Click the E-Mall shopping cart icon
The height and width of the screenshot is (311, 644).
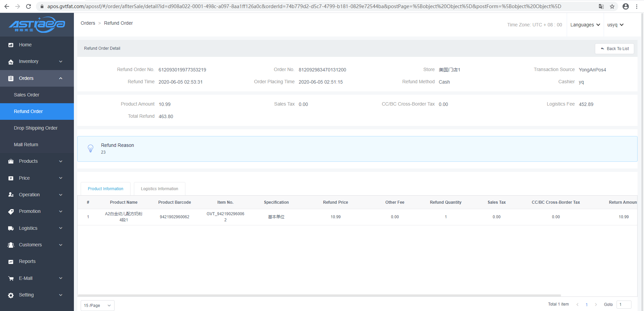coord(11,279)
